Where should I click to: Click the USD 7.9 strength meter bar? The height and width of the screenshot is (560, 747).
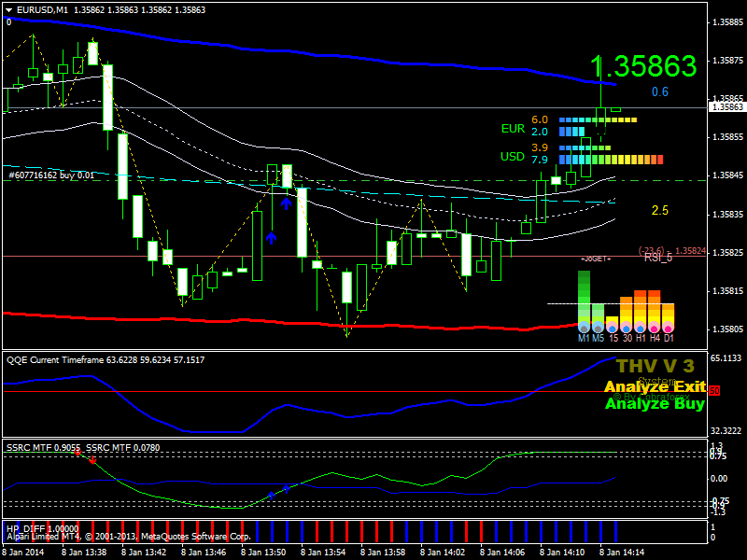tap(611, 160)
